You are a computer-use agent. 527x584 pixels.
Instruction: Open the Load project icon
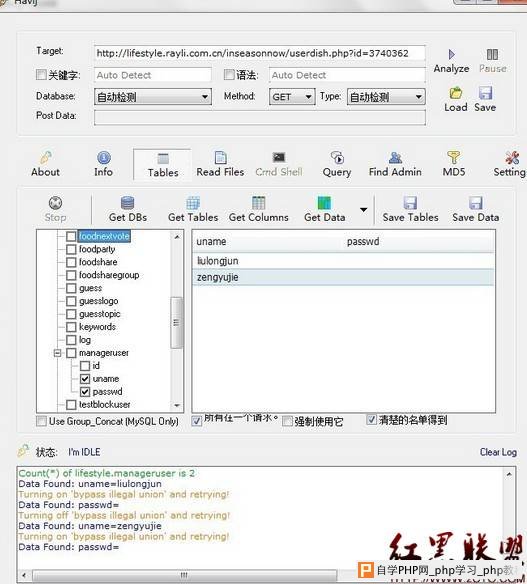tap(456, 93)
